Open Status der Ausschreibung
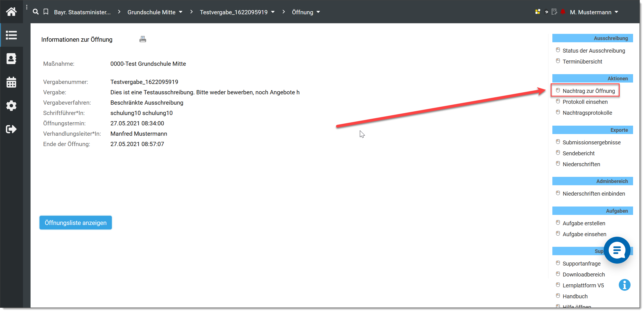Screen dimensions: 644x312 tap(594, 51)
